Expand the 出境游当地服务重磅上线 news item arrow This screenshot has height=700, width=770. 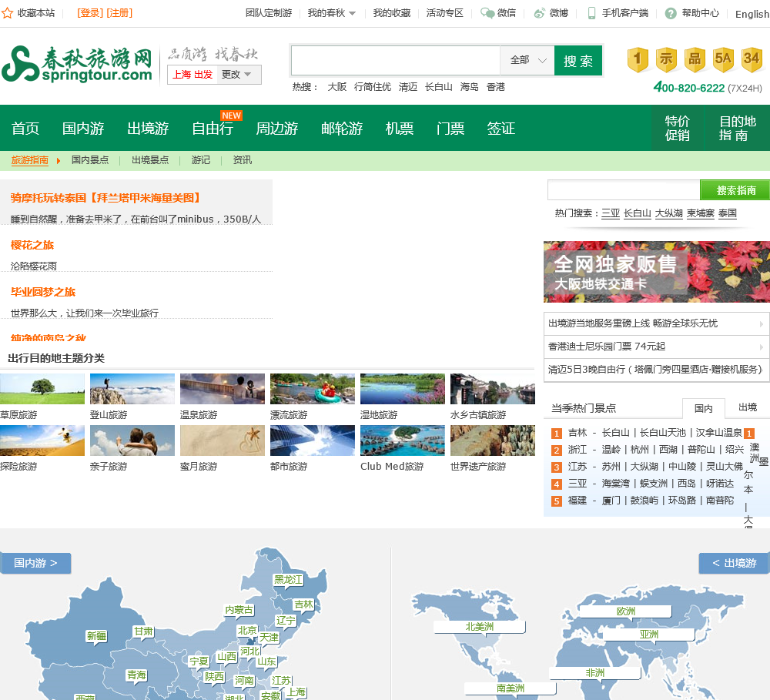coord(762,323)
